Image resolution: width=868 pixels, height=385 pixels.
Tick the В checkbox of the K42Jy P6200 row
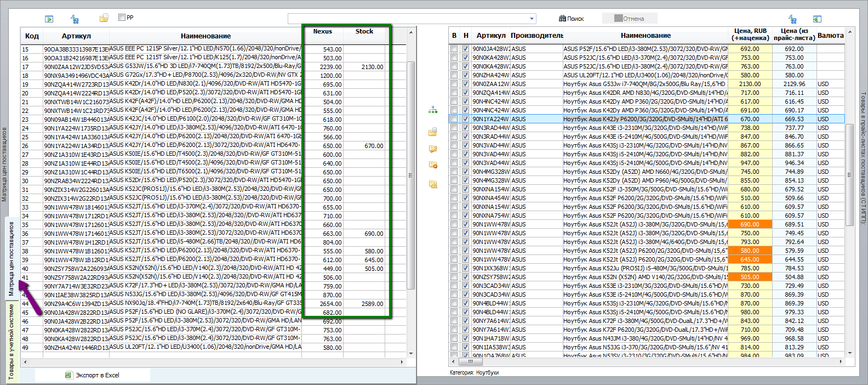tap(454, 119)
